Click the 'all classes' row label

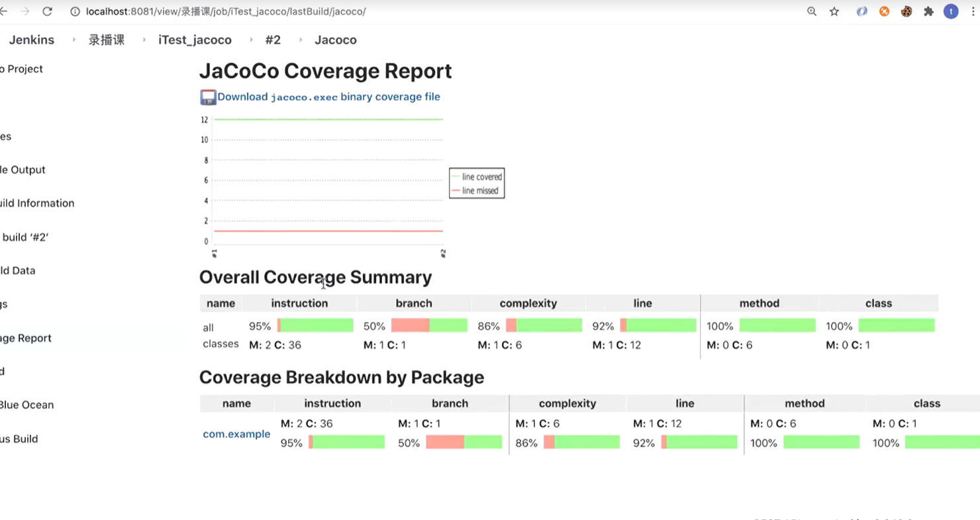tap(220, 335)
